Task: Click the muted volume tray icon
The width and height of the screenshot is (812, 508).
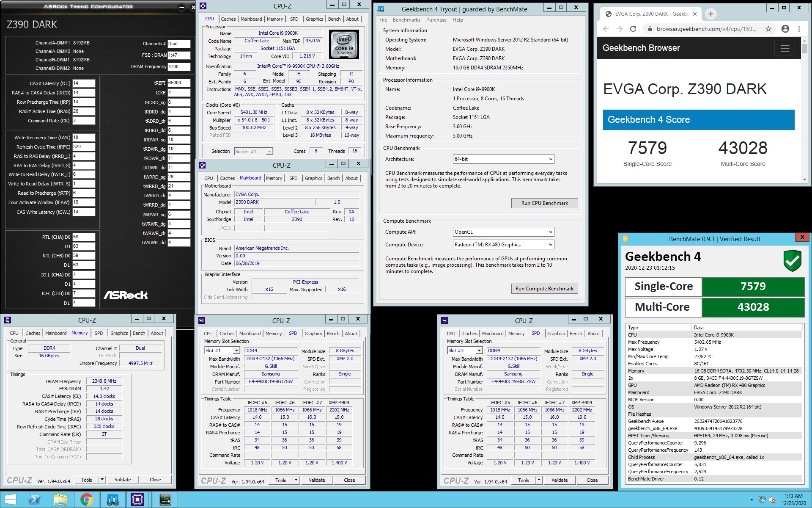Action: point(772,500)
